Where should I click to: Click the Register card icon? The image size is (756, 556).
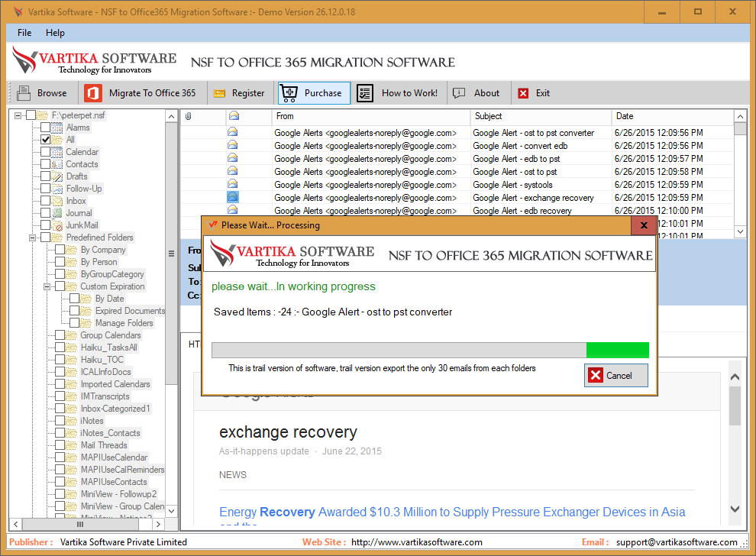pyautogui.click(x=219, y=93)
